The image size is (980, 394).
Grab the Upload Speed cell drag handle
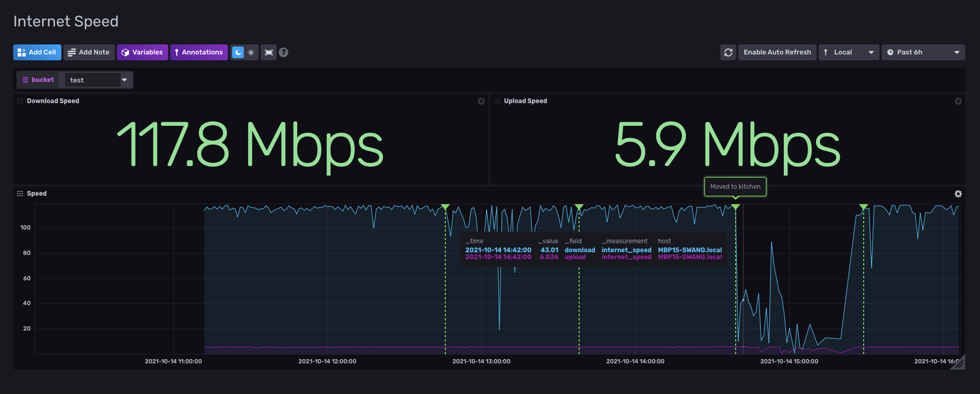497,101
